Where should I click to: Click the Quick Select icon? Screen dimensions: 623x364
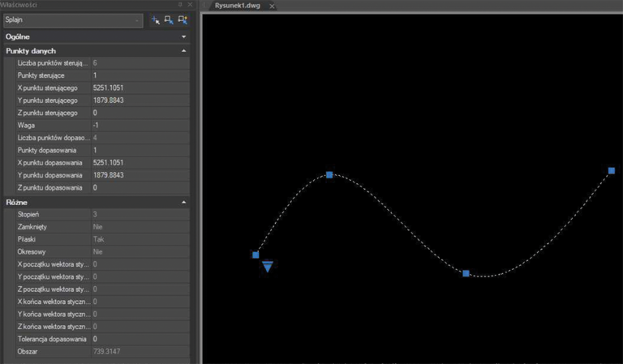183,20
